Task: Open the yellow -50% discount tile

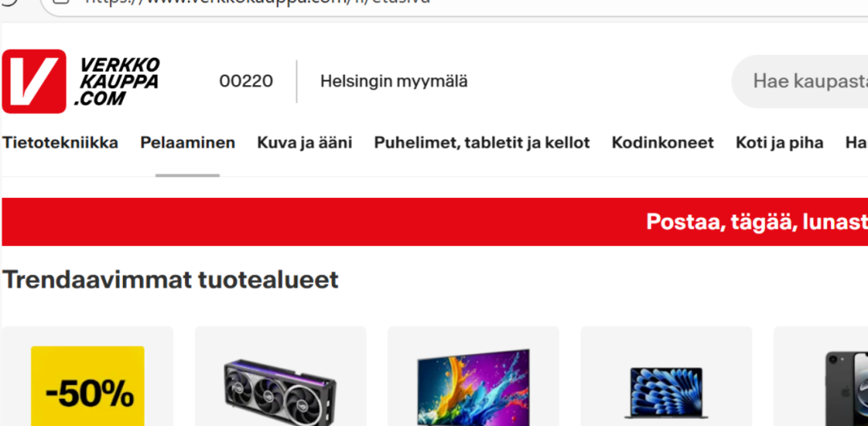Action: click(88, 376)
